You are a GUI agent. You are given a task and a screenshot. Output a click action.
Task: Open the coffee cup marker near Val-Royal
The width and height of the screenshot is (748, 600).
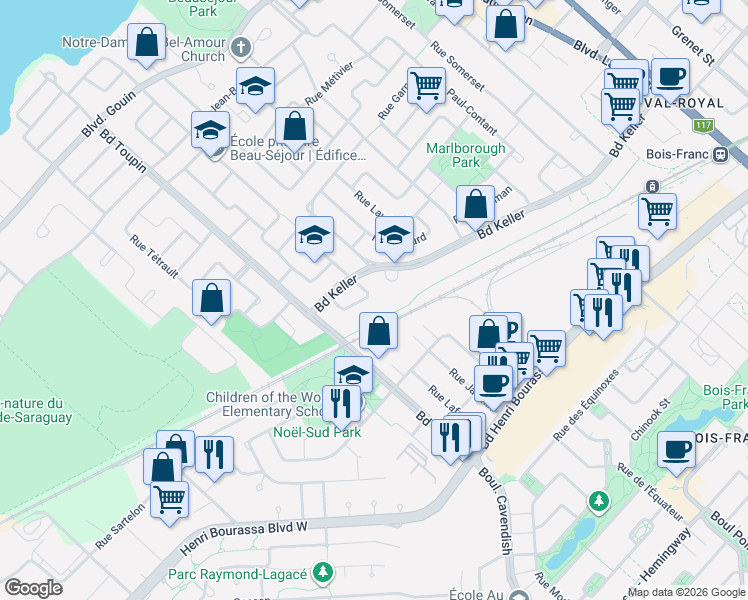[x=670, y=78]
